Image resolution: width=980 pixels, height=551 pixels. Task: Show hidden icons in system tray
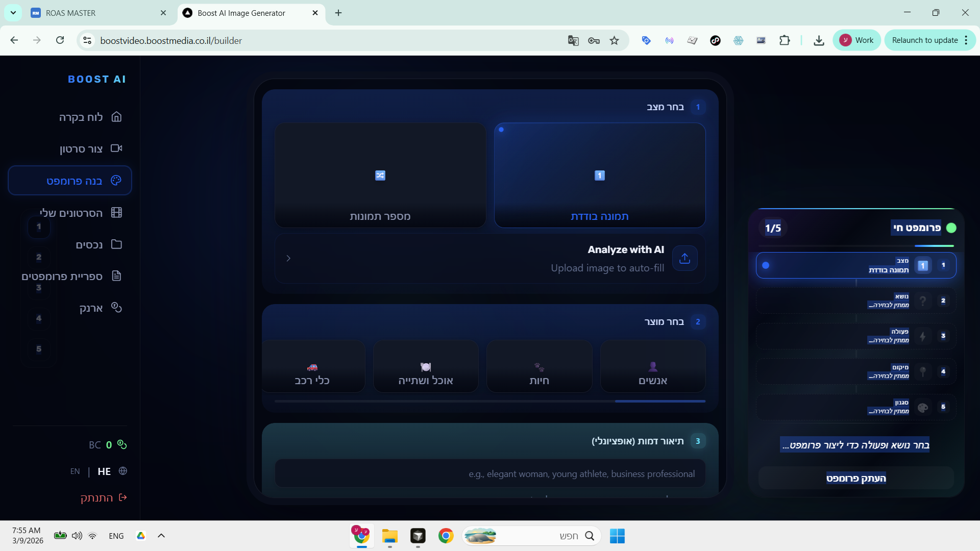[161, 536]
